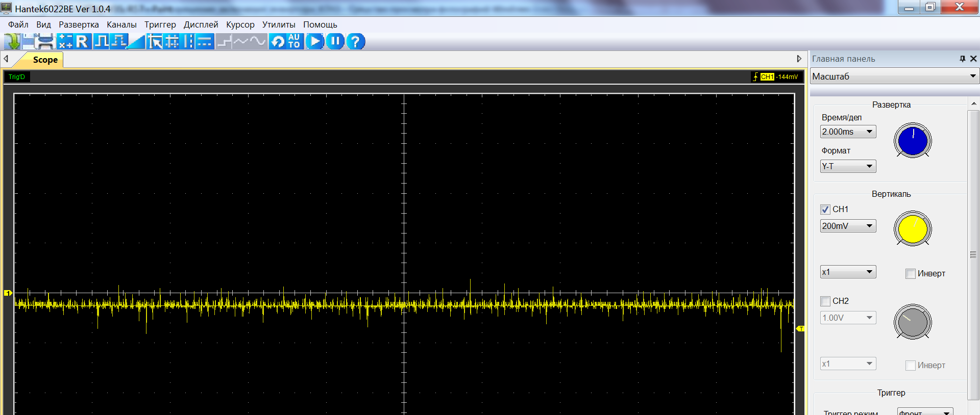Click the AUTO setup icon
The width and height of the screenshot is (980, 415).
295,41
